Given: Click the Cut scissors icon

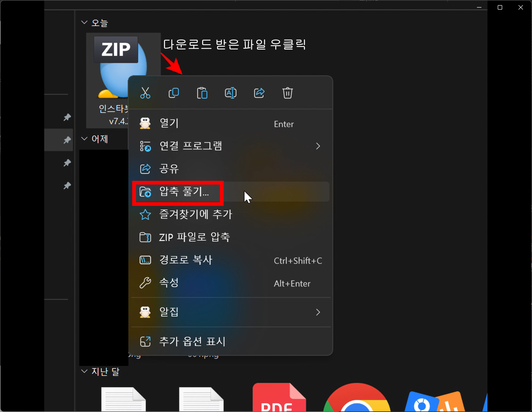Looking at the screenshot, I should point(145,93).
